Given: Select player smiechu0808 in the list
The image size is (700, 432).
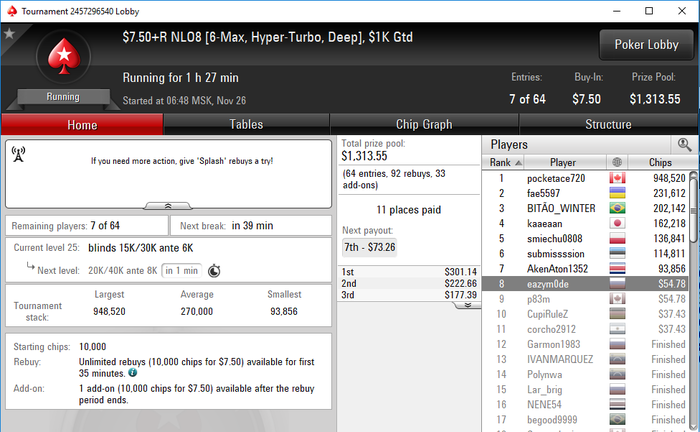Looking at the screenshot, I should (585, 239).
